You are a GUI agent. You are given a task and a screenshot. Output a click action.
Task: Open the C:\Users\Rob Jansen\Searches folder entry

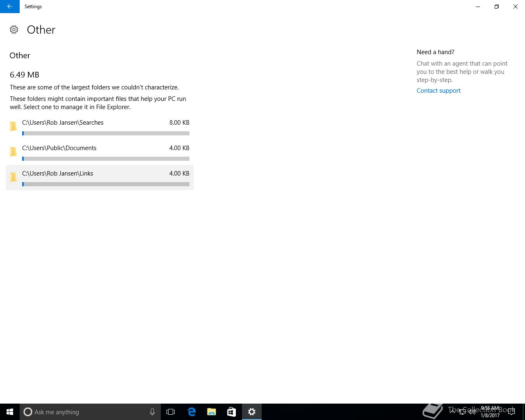[x=100, y=127]
